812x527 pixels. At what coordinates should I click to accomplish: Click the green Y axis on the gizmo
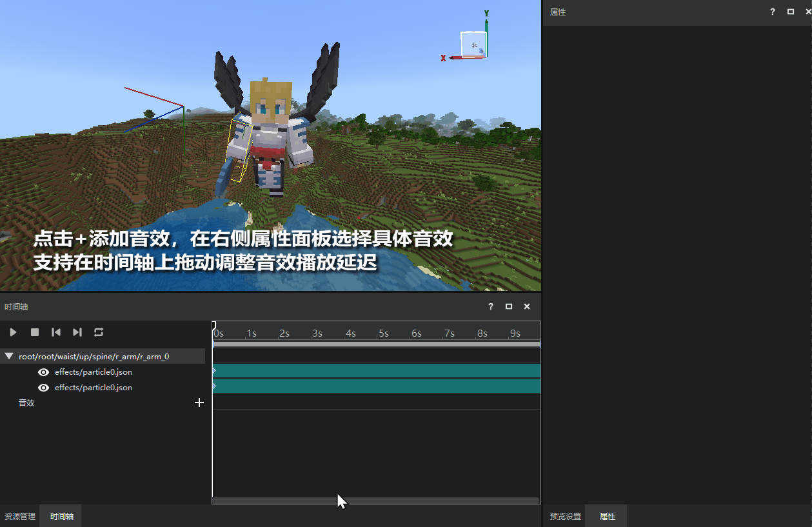[486, 32]
